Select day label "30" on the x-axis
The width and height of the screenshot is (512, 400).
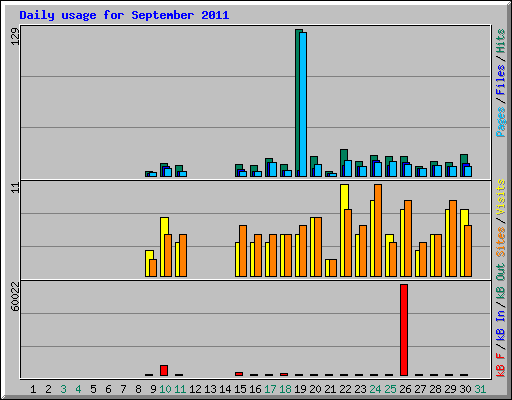tap(465, 389)
